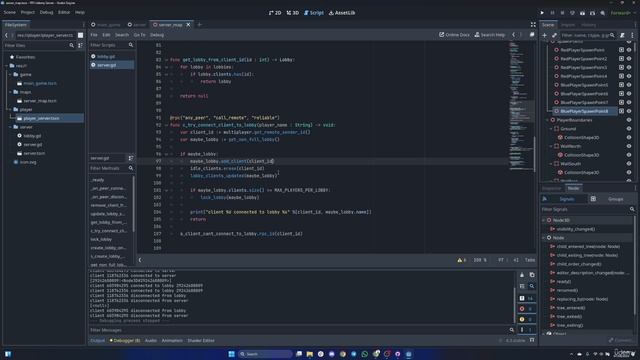Toggle editor messages filter in output
The height and width of the screenshot is (360, 640).
(x=527, y=330)
